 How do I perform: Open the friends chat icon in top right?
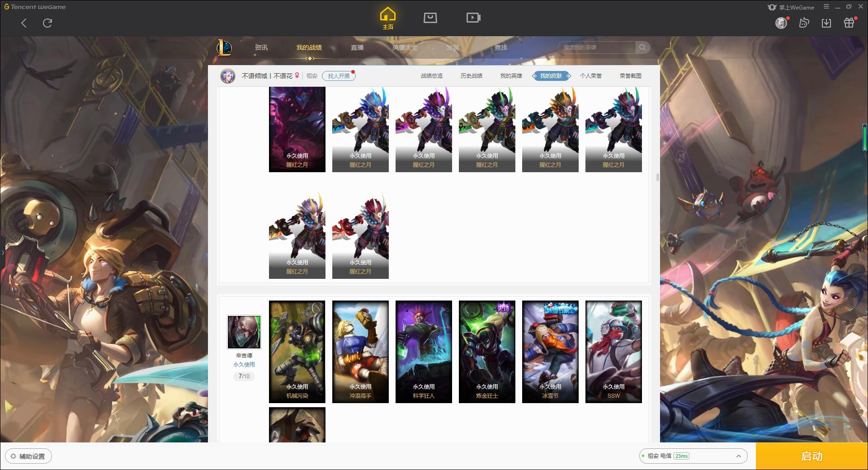point(804,23)
